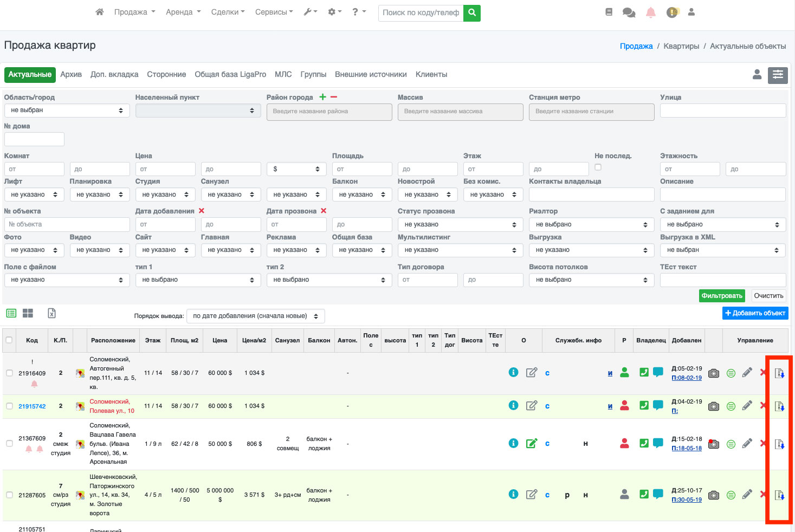Click info icon for object 21915742
The image size is (795, 532).
click(x=513, y=405)
